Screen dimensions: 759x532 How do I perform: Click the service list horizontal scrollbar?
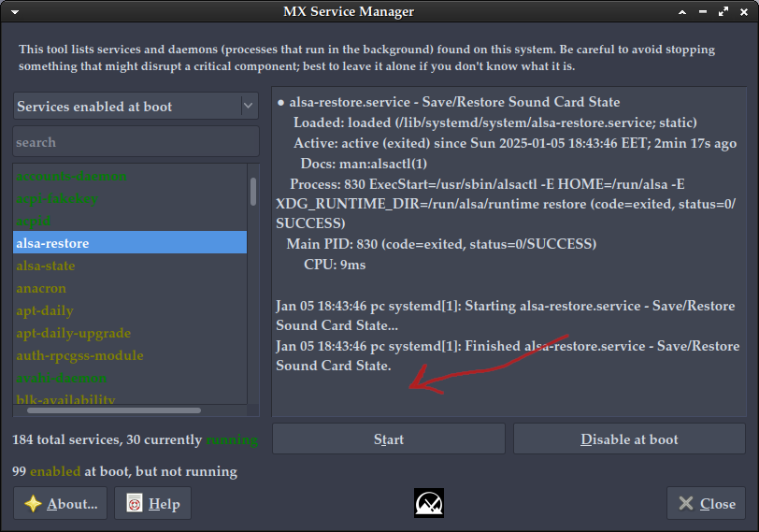point(114,410)
